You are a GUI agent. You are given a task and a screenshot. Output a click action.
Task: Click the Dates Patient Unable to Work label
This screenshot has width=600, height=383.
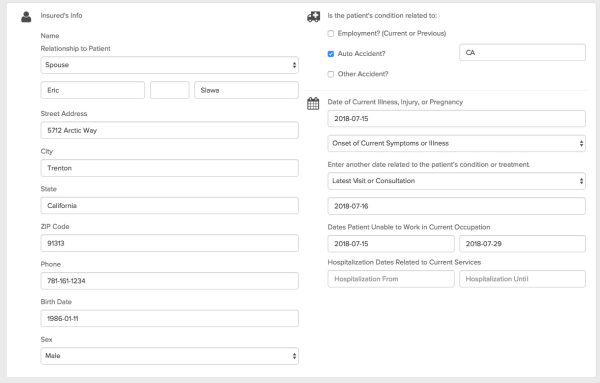click(x=409, y=227)
